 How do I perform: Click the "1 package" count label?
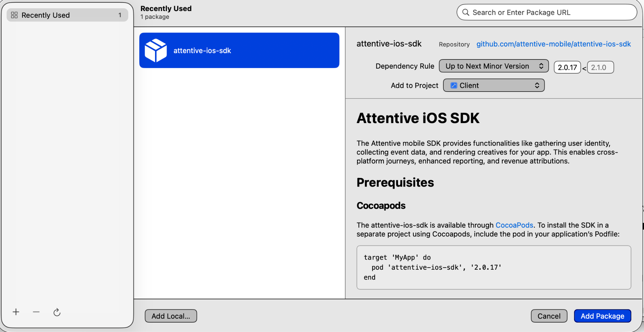coord(155,17)
